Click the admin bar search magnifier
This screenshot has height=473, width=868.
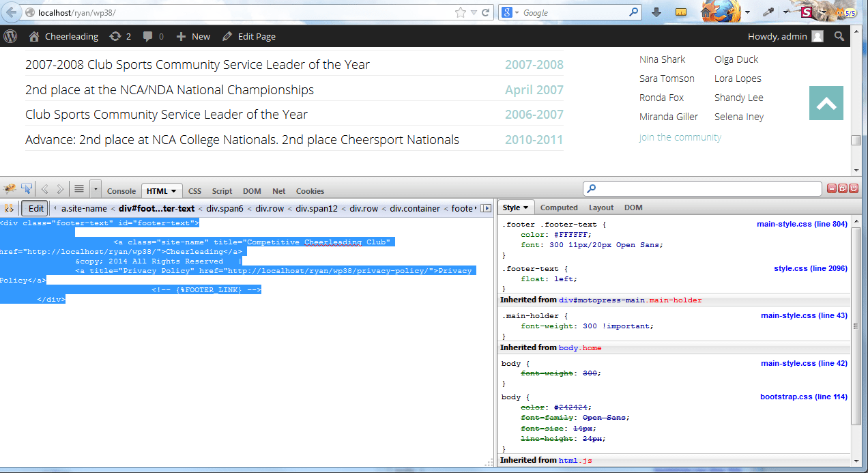pos(839,36)
